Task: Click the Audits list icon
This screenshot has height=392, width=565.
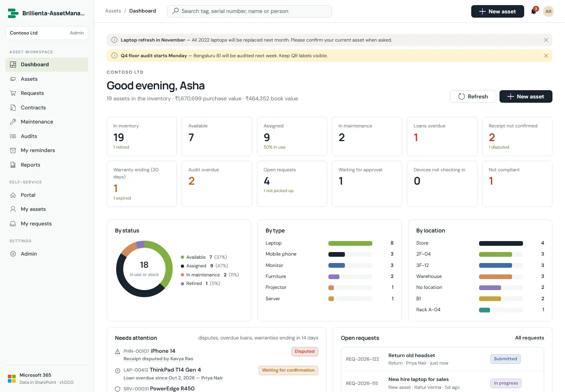Action: pos(13,136)
